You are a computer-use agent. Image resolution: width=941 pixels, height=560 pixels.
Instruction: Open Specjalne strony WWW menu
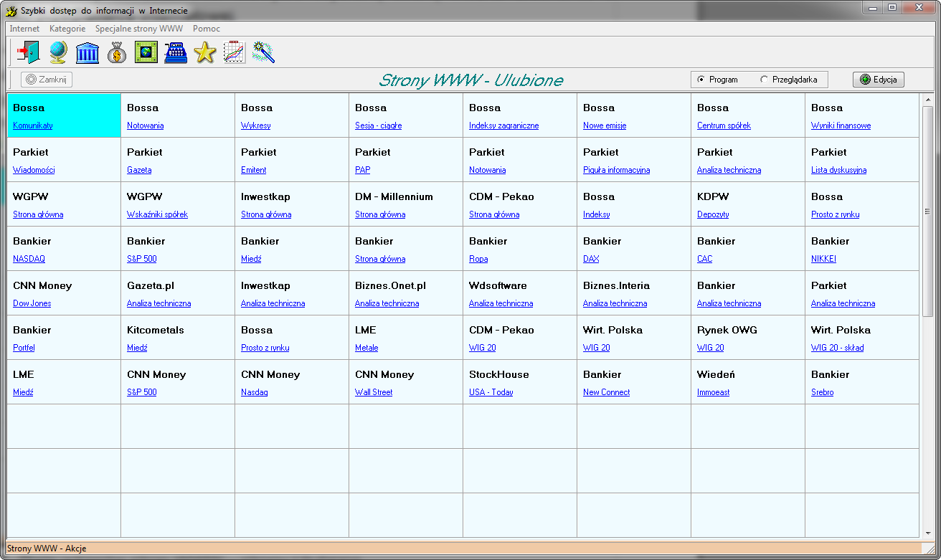pos(139,29)
